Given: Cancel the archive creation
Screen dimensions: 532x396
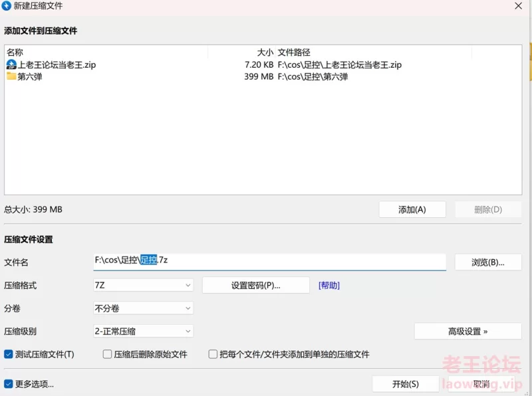Looking at the screenshot, I should 480,383.
